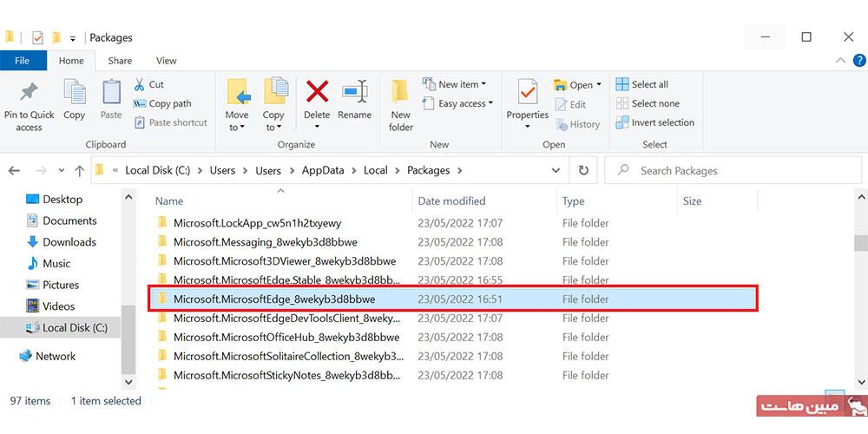Image resolution: width=868 pixels, height=434 pixels.
Task: Open the New item dropdown
Action: (x=454, y=84)
